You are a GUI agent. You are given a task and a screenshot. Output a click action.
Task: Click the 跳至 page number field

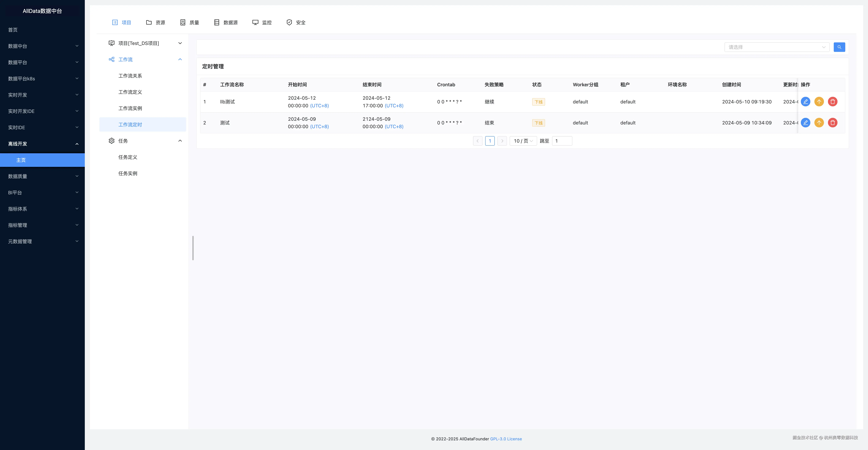tap(562, 141)
